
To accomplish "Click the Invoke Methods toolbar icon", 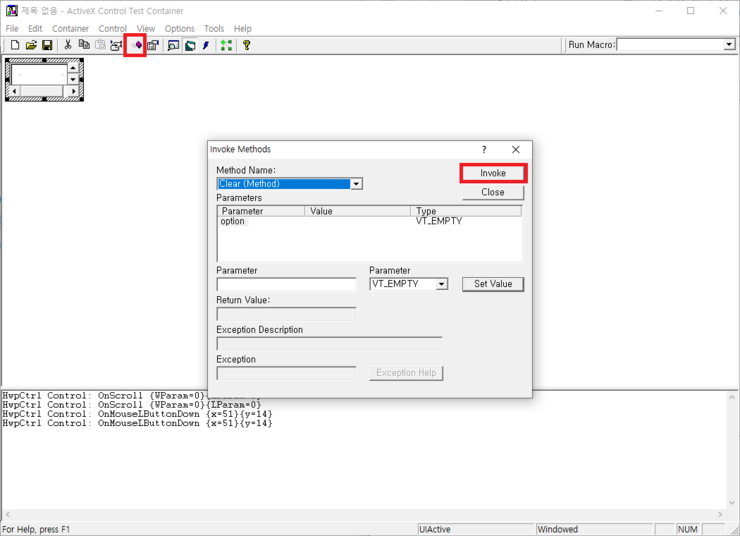I will (136, 45).
